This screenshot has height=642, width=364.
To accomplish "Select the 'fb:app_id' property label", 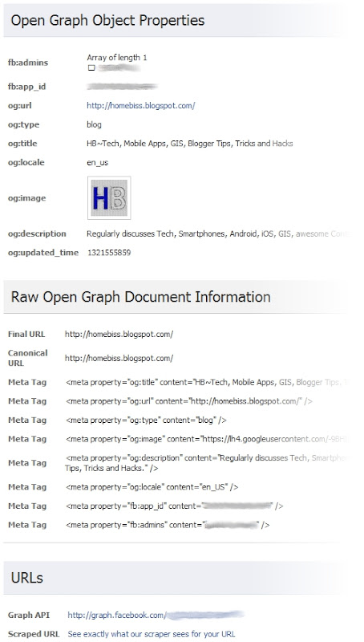I will pyautogui.click(x=27, y=87).
